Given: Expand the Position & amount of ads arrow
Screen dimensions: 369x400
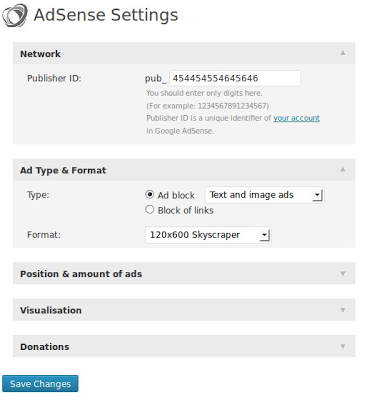Looking at the screenshot, I should click(x=343, y=273).
